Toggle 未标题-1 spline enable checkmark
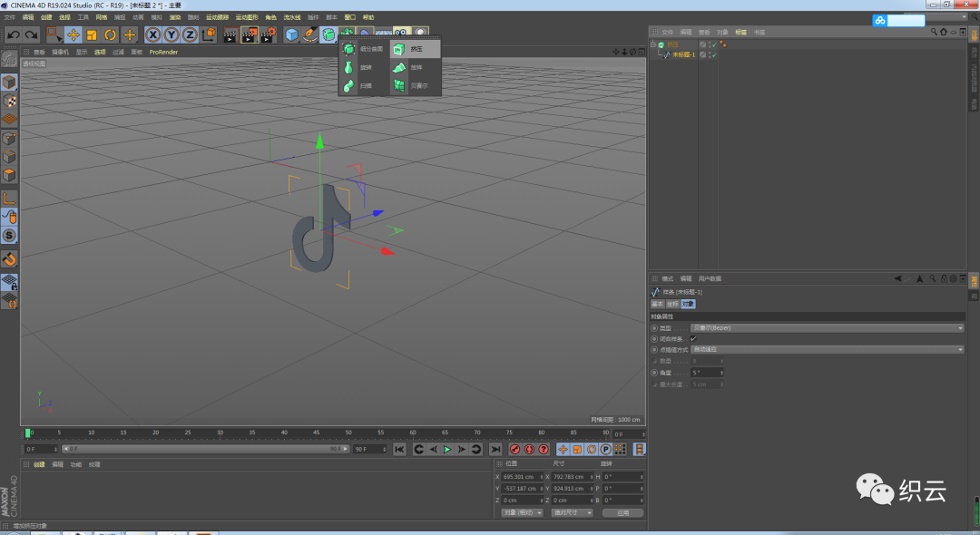This screenshot has width=980, height=535. point(714,55)
